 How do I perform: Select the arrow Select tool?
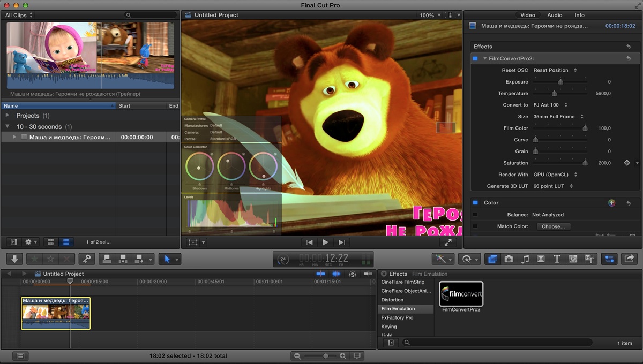[167, 259]
